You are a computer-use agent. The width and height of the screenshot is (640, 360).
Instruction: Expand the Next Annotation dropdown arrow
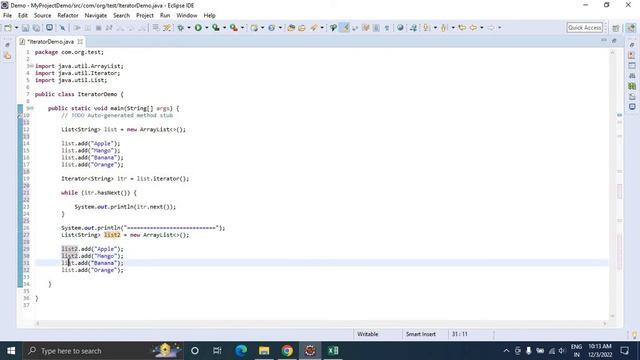(435, 28)
